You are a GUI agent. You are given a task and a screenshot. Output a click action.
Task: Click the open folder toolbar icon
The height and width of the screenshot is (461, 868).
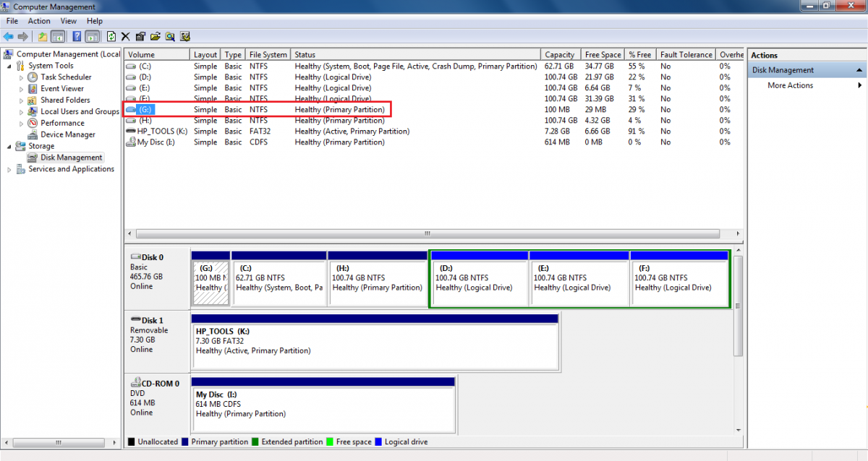click(x=156, y=36)
